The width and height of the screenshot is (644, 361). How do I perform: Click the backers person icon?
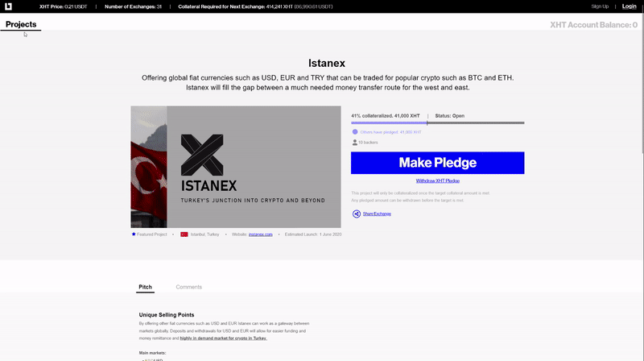point(355,143)
